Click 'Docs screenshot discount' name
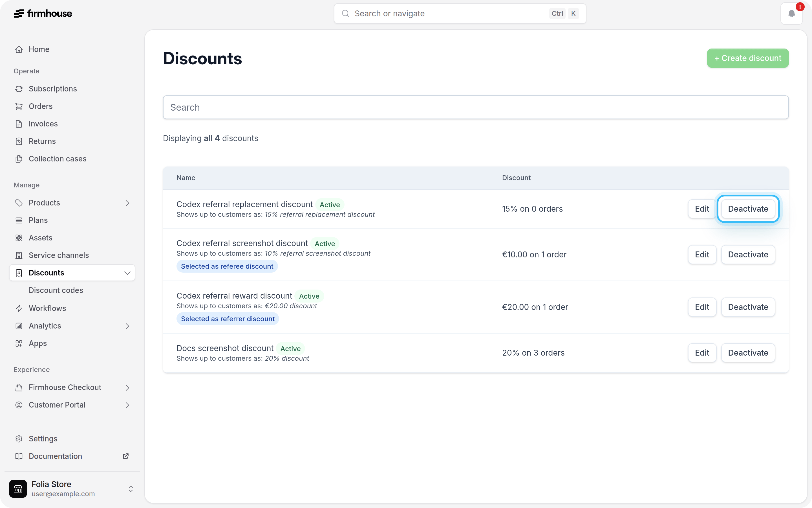Image resolution: width=812 pixels, height=508 pixels. click(x=225, y=349)
